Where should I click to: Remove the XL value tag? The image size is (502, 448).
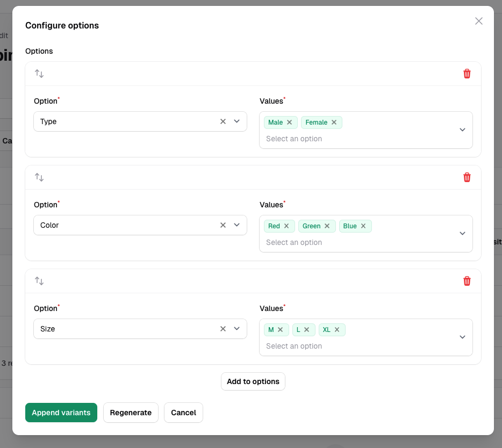(x=337, y=330)
